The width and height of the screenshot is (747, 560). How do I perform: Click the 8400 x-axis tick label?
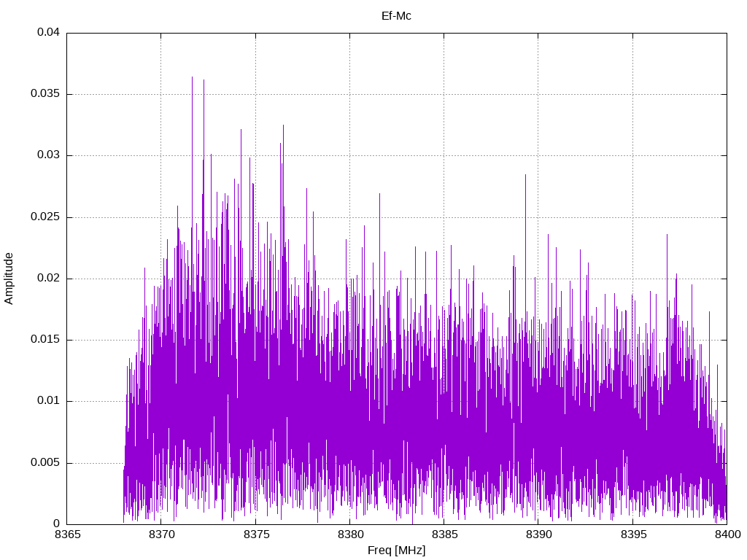click(727, 534)
